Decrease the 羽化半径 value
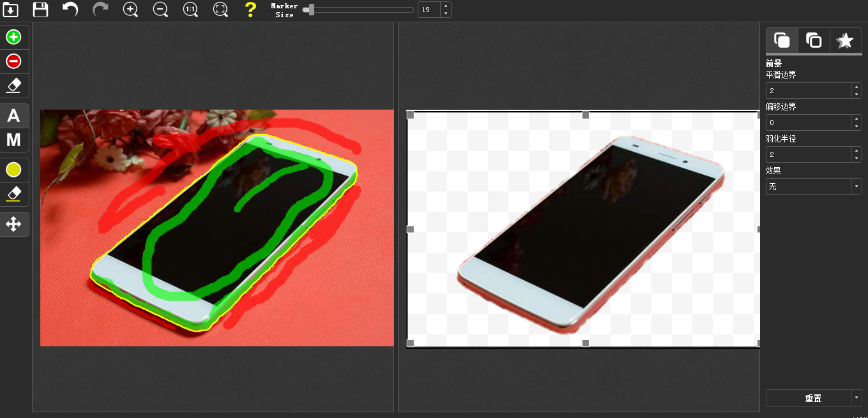Viewport: 868px width, 418px height. (x=857, y=158)
